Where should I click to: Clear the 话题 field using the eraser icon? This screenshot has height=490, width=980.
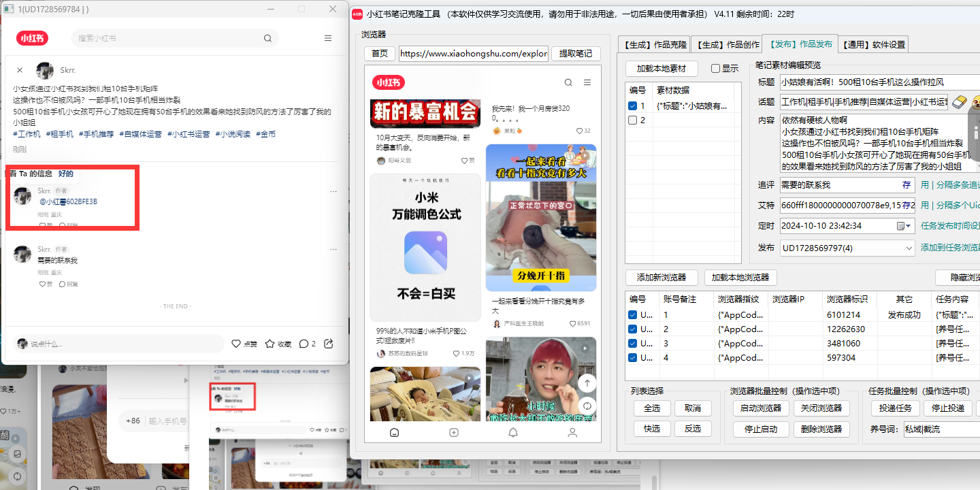point(959,102)
